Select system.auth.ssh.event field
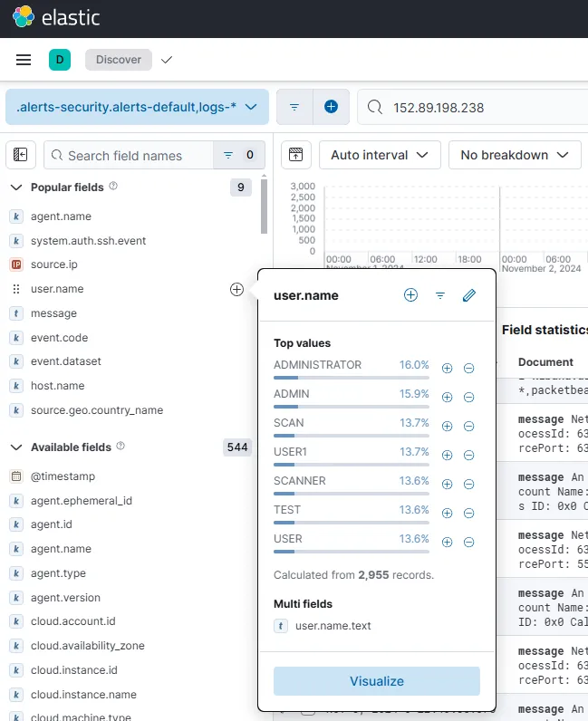This screenshot has width=588, height=721. 89,241
